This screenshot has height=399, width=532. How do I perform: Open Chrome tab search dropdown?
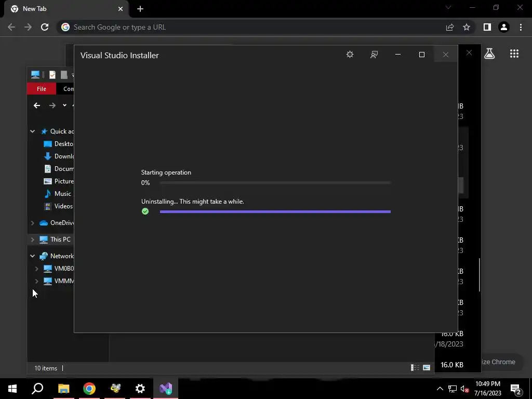(x=448, y=7)
